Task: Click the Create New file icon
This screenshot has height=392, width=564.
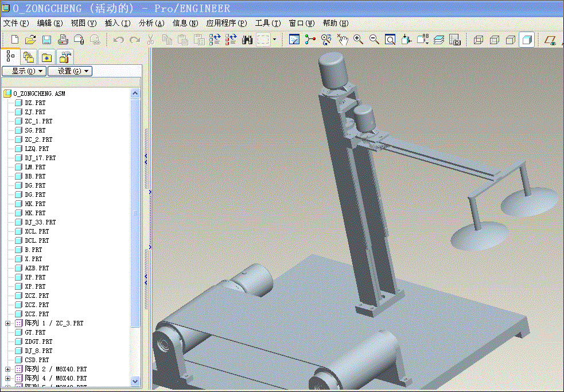Action: [x=14, y=40]
